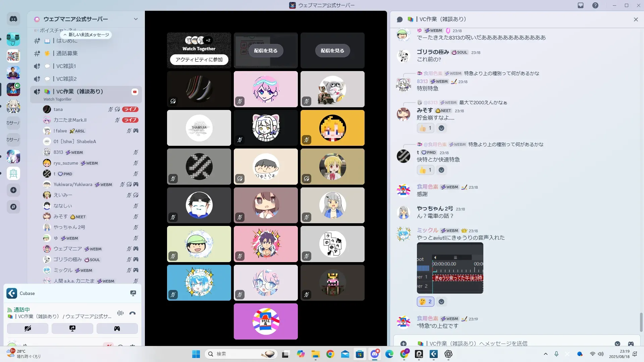
Task: Start an activity with the gamepad button
Action: [x=117, y=328]
